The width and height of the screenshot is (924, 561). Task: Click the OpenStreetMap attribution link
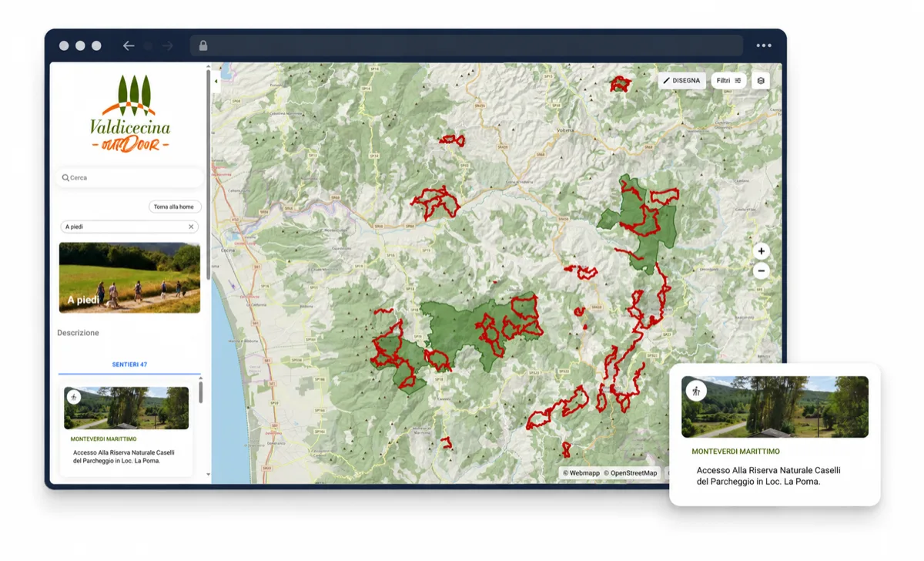click(x=630, y=473)
